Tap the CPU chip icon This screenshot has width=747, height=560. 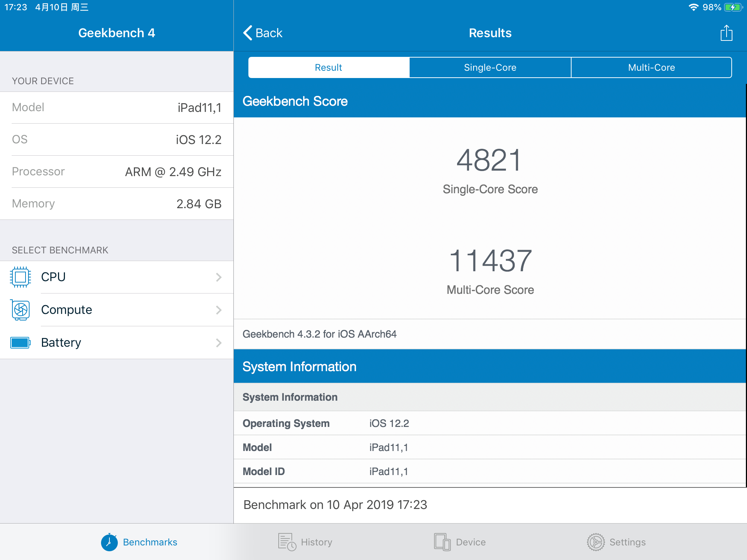[x=20, y=277]
